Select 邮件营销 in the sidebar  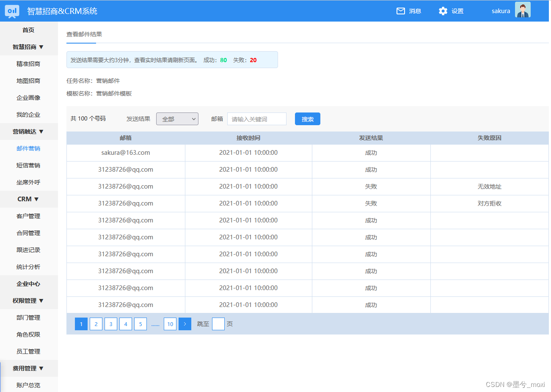pyautogui.click(x=28, y=148)
